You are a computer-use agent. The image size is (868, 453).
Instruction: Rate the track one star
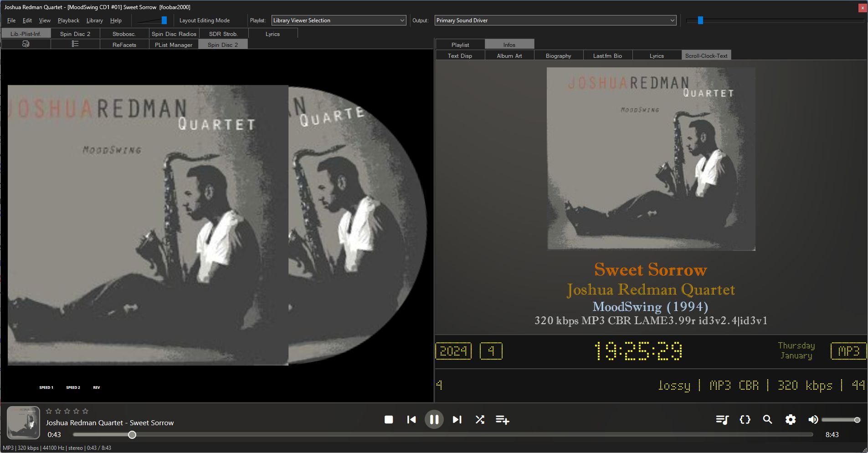(x=49, y=411)
